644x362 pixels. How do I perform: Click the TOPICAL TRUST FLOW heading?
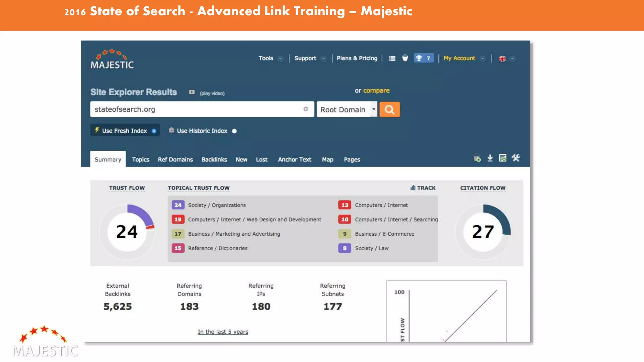click(x=199, y=188)
